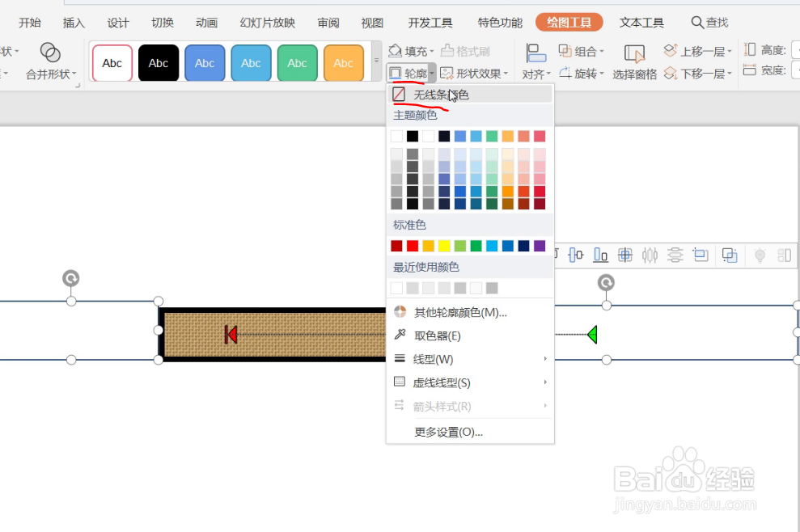Select the 取色器 eyedropper option
Image resolution: width=800 pixels, height=532 pixels.
(x=437, y=335)
